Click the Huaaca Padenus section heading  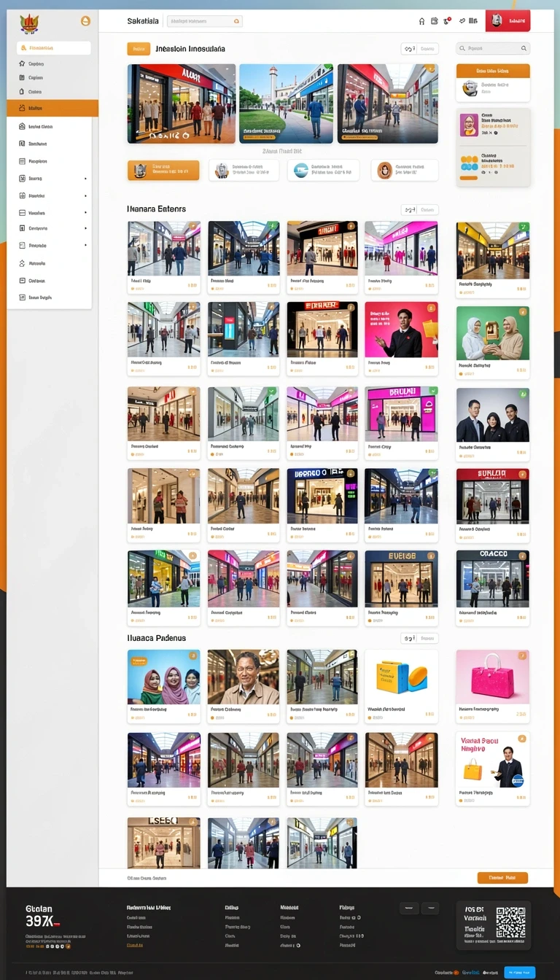156,638
